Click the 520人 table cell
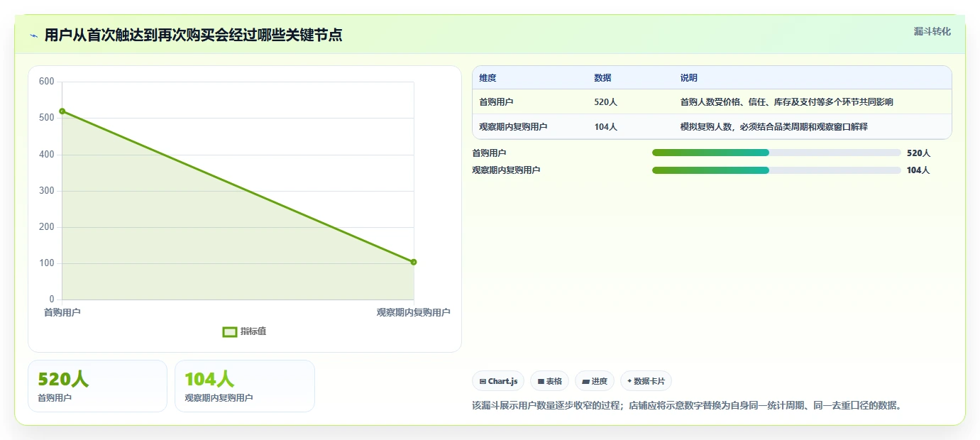The width and height of the screenshot is (980, 440). [x=605, y=102]
